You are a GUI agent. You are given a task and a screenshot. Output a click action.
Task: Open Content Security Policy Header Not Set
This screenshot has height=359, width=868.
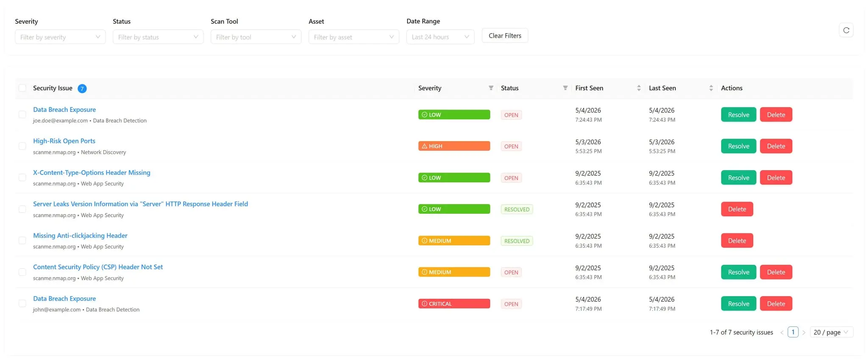(98, 267)
